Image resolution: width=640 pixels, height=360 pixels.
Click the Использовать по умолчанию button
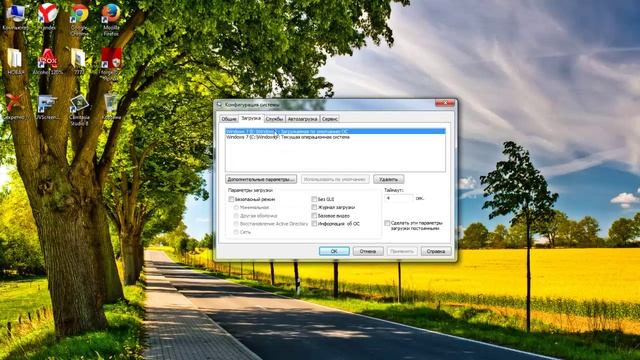click(335, 179)
